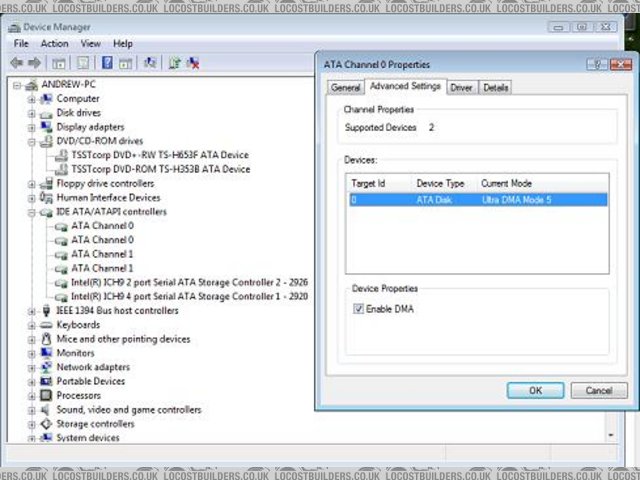Click OK in ATA Channel 0 Properties
This screenshot has width=640, height=480.
[536, 391]
